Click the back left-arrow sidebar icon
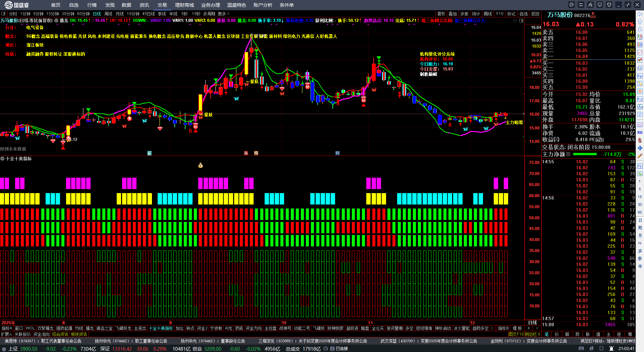Screen dimensions: 644x352 640,14
